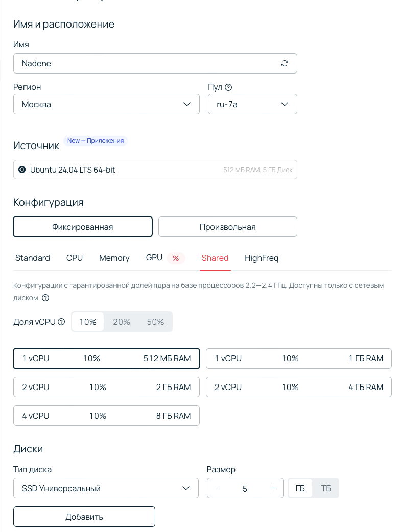Select 50% vCPU share
400x532 pixels.
point(155,322)
